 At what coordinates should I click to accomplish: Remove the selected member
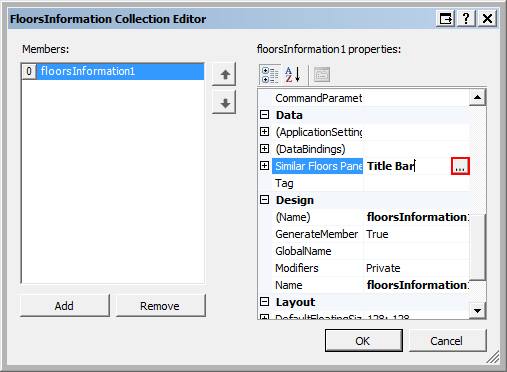[160, 306]
